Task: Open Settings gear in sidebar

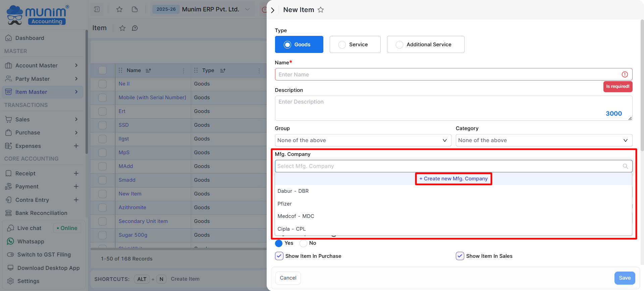Action: [10, 281]
